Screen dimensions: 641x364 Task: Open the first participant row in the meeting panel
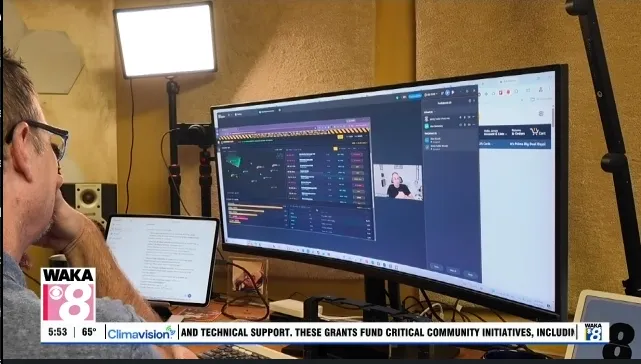(x=450, y=118)
